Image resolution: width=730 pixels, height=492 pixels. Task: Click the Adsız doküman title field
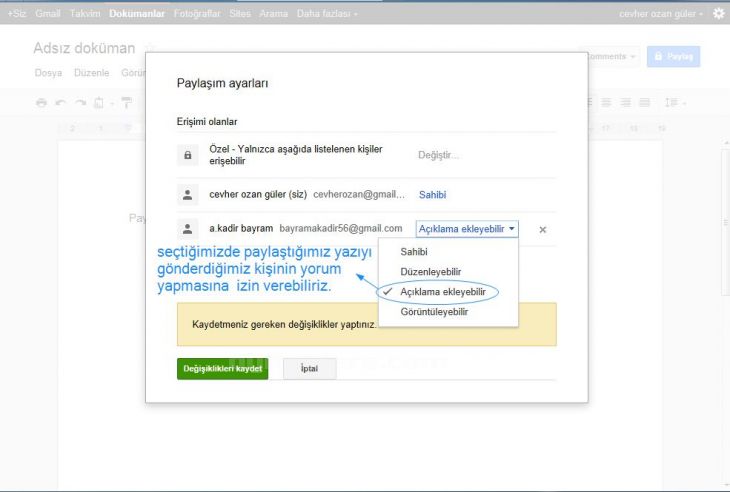pos(84,49)
